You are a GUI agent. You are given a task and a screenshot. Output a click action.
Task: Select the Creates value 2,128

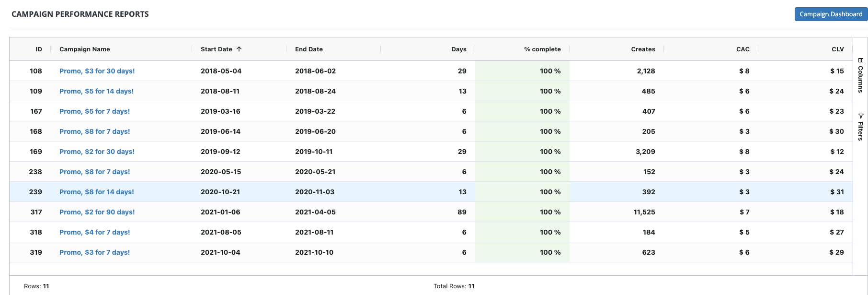pos(646,71)
